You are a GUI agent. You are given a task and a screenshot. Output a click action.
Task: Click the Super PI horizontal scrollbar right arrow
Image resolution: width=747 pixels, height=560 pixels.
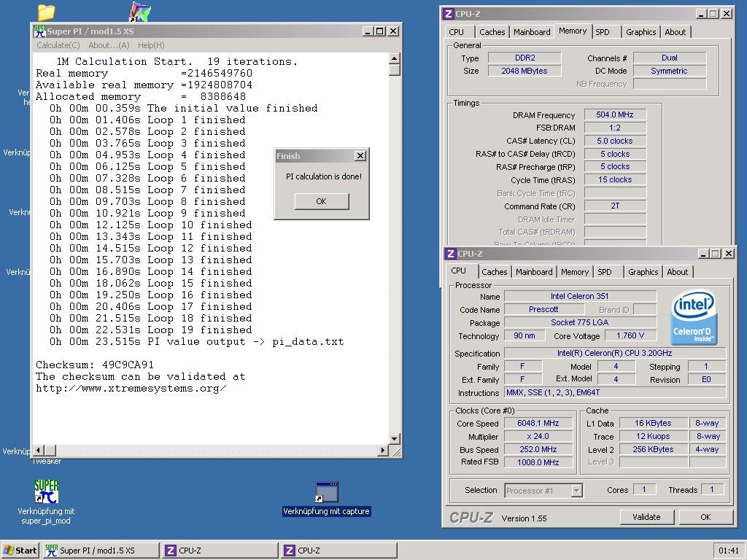383,450
